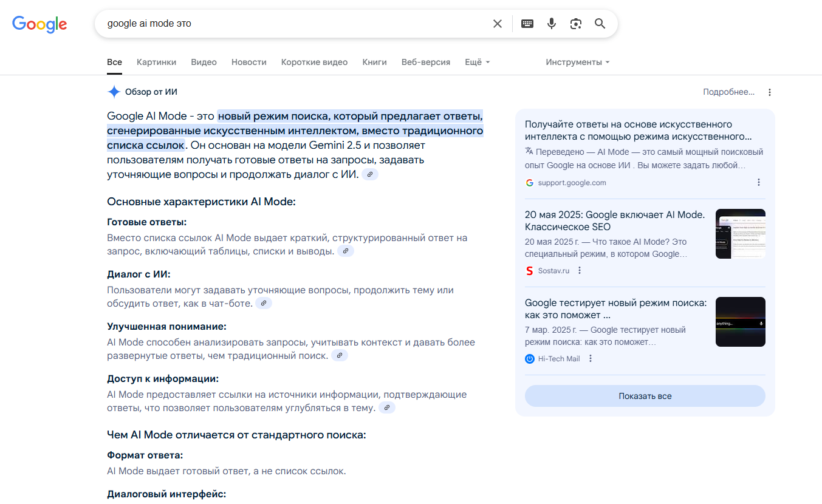
Task: Switch to the 'Картинки' tab
Action: 156,62
